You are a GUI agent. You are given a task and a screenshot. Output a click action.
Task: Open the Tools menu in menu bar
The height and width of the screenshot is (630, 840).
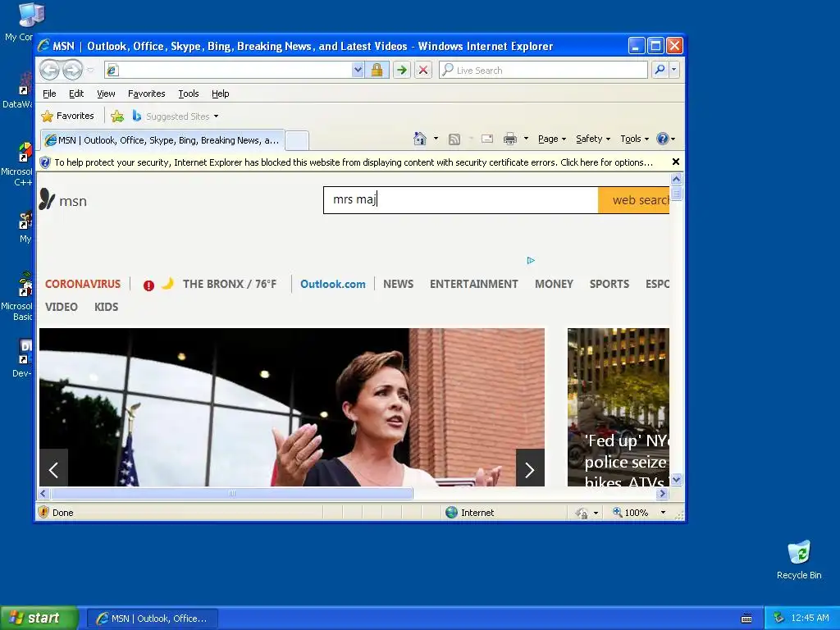189,94
